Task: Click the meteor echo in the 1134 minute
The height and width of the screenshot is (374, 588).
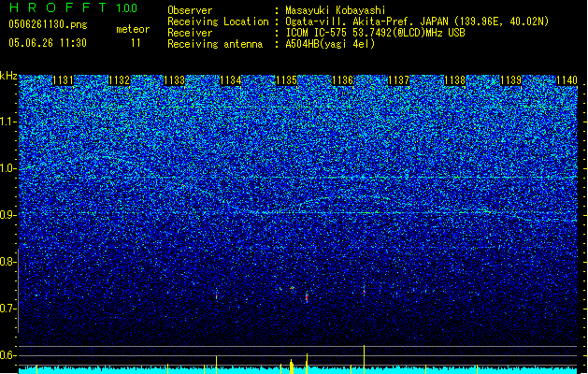Action: pos(216,295)
